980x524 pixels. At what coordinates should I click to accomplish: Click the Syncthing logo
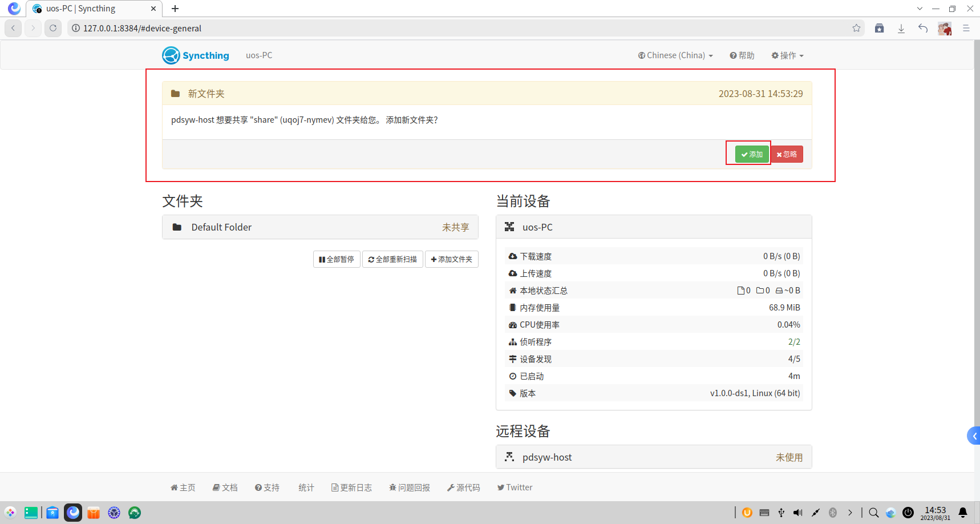click(196, 55)
